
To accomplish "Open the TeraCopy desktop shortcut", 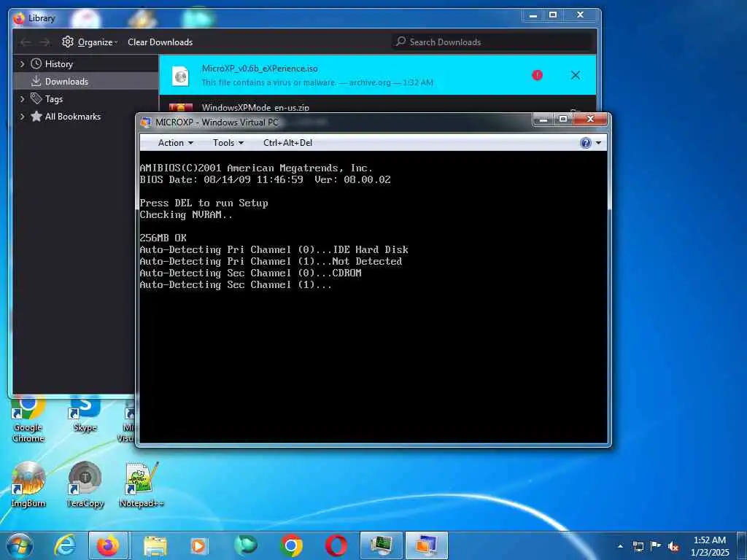I will 85,484.
